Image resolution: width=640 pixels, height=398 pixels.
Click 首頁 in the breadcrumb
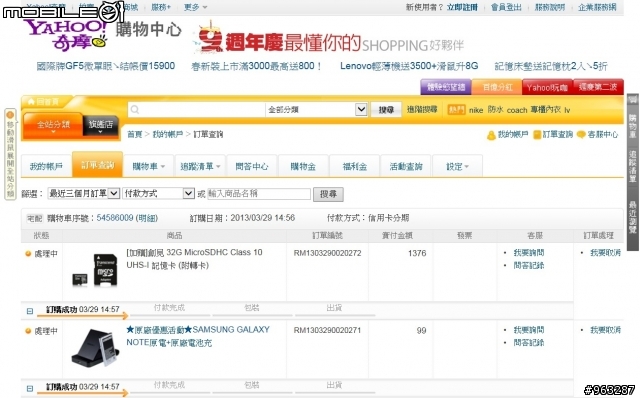pyautogui.click(x=135, y=134)
